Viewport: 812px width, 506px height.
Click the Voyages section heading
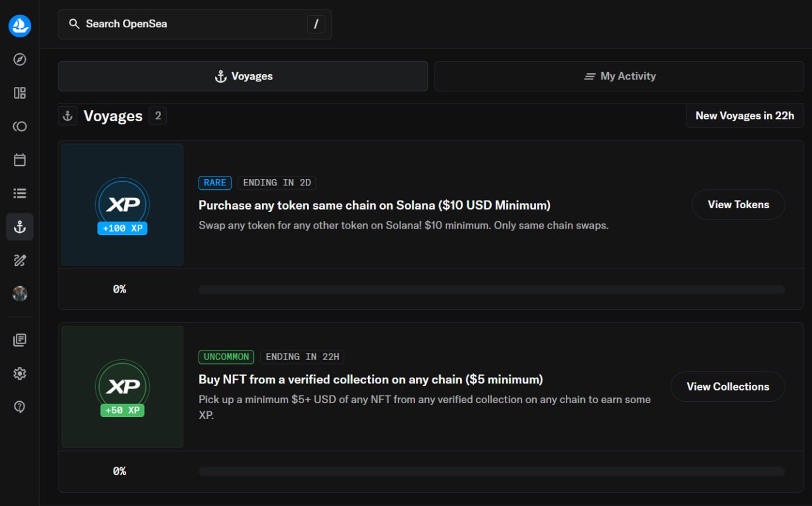click(x=113, y=116)
